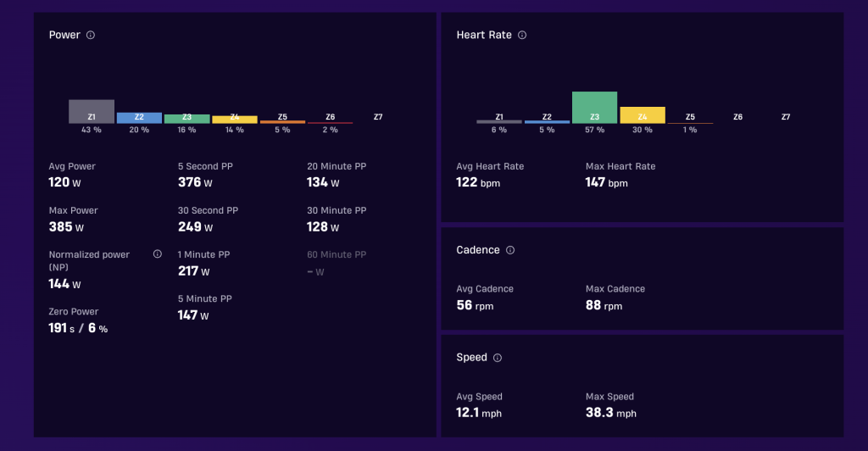The height and width of the screenshot is (451, 868).
Task: Click the Normalized power (NP) label
Action: coord(89,260)
